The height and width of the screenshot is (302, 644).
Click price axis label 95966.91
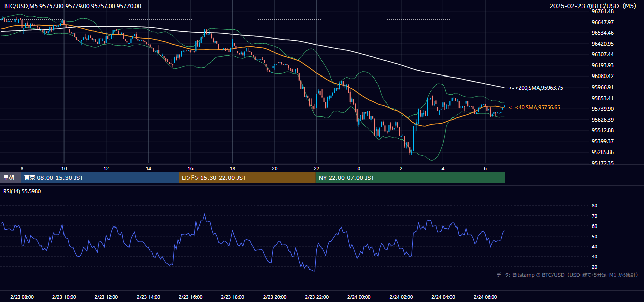click(x=602, y=87)
